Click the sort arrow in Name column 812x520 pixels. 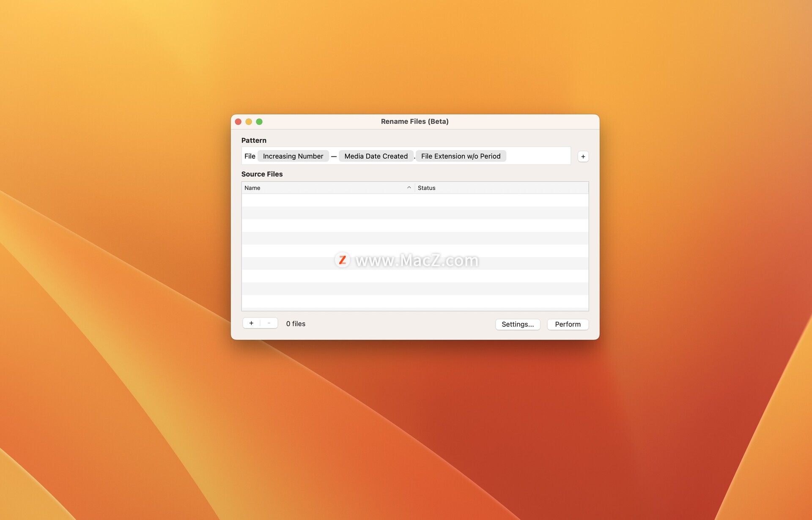409,188
